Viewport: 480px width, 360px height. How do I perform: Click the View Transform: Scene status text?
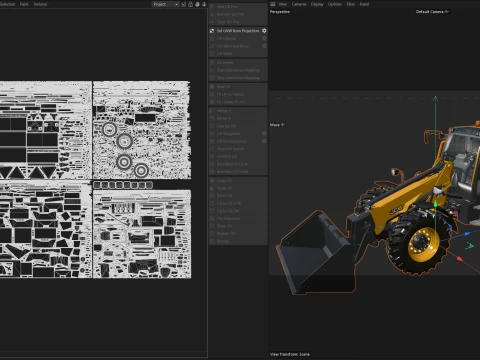coord(290,354)
